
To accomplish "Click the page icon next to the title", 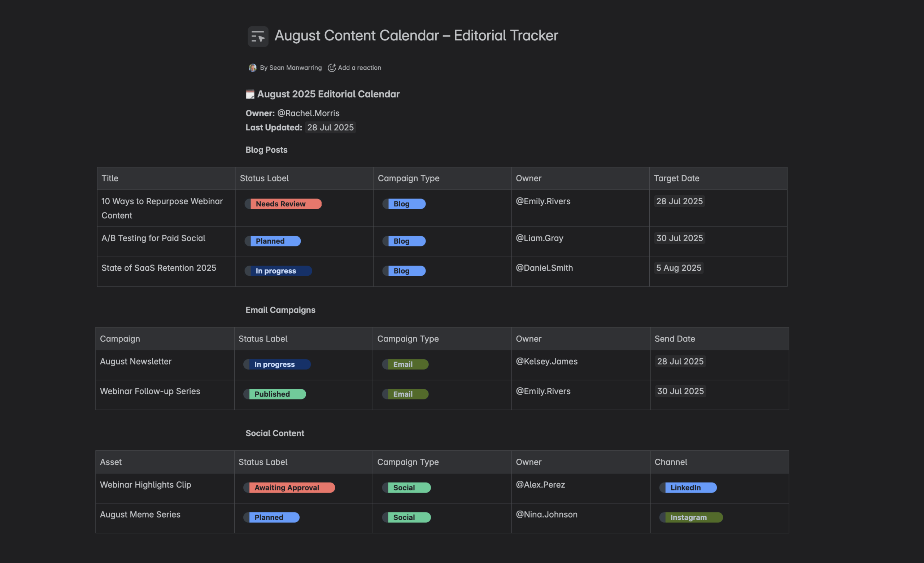I will click(x=258, y=36).
